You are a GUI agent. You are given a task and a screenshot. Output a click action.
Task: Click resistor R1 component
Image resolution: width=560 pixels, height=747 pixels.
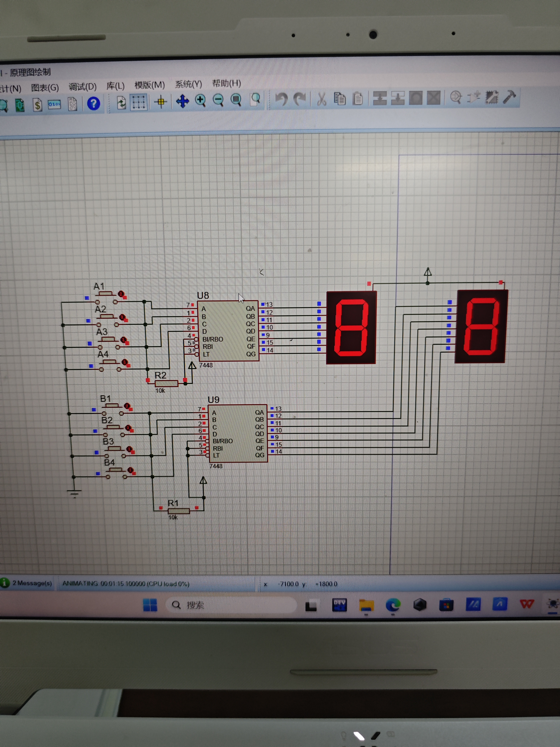(179, 511)
